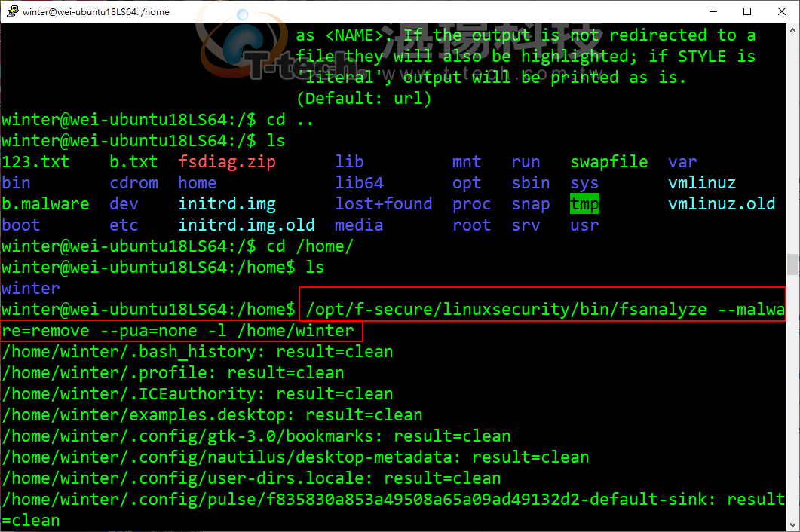Click the 'opt' directory name
The height and width of the screenshot is (532, 800).
467,184
